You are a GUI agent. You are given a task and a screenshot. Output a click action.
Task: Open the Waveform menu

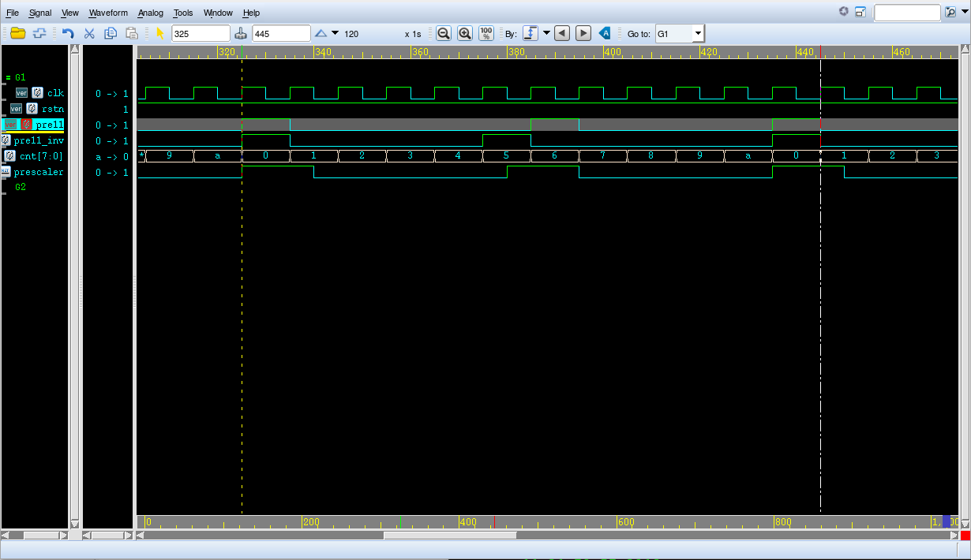pyautogui.click(x=108, y=13)
